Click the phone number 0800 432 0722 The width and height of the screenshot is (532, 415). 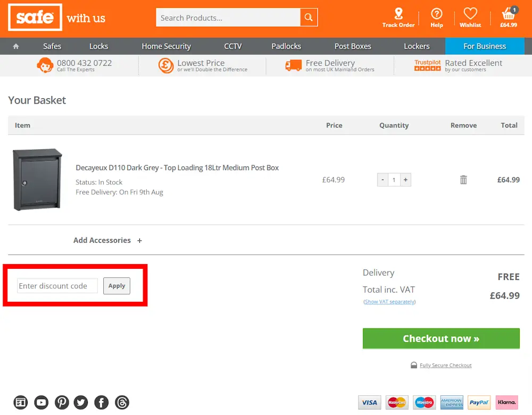tap(84, 63)
